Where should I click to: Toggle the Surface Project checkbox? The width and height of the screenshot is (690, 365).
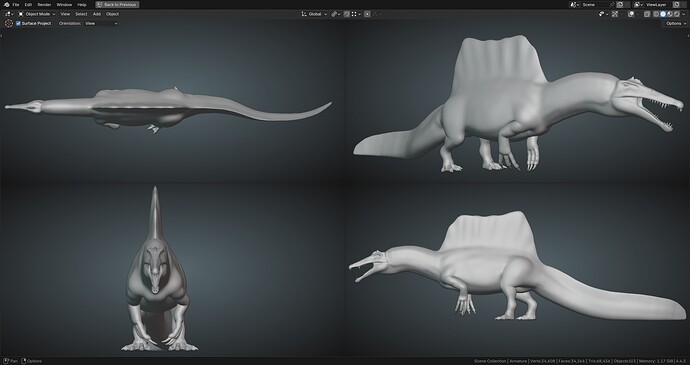pos(18,23)
